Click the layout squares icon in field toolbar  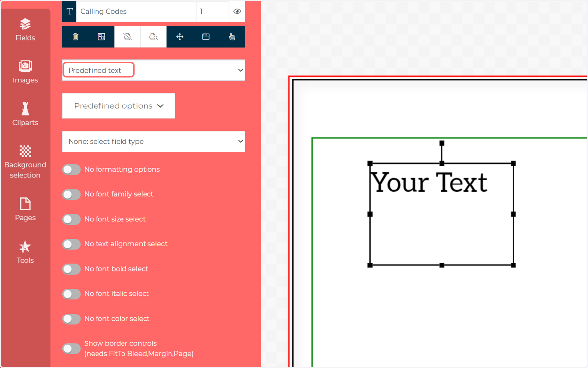click(101, 37)
